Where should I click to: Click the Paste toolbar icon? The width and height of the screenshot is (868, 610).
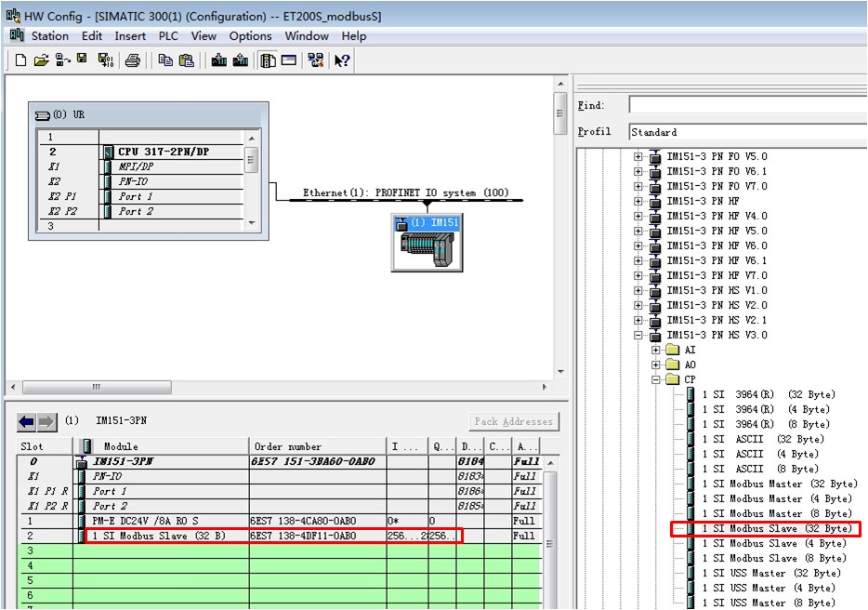point(187,60)
